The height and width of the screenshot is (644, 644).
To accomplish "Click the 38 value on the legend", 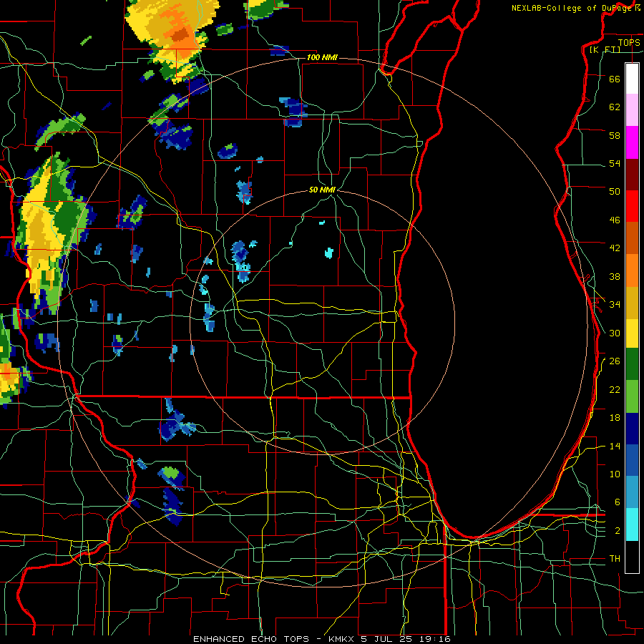I will click(615, 276).
